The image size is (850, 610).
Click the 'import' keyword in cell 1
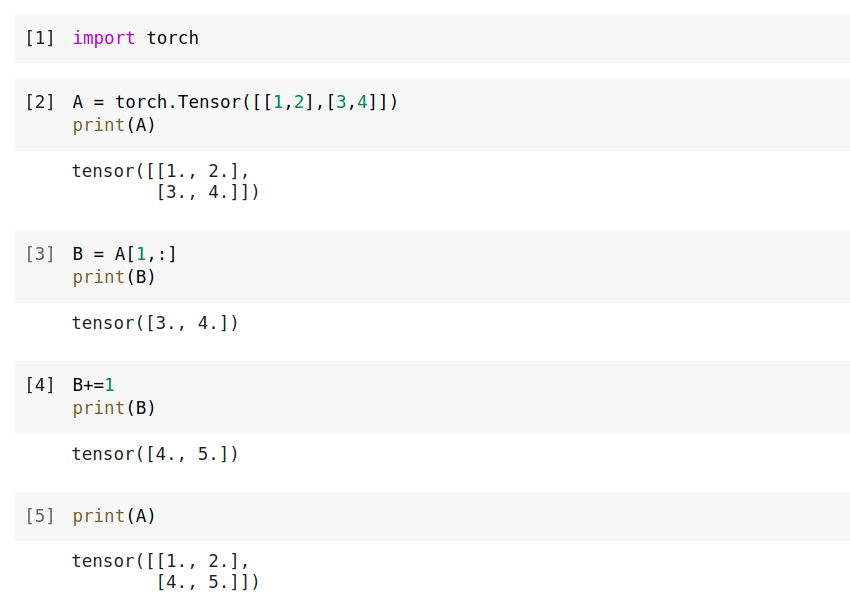pos(104,38)
